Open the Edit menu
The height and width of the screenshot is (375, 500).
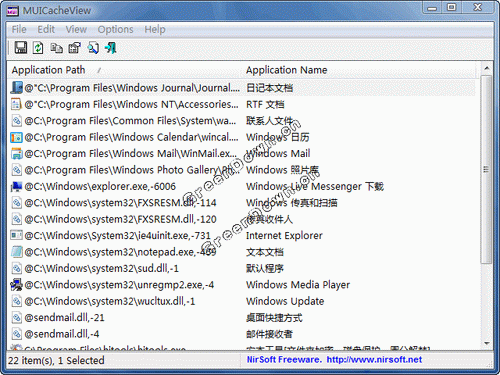pyautogui.click(x=46, y=29)
